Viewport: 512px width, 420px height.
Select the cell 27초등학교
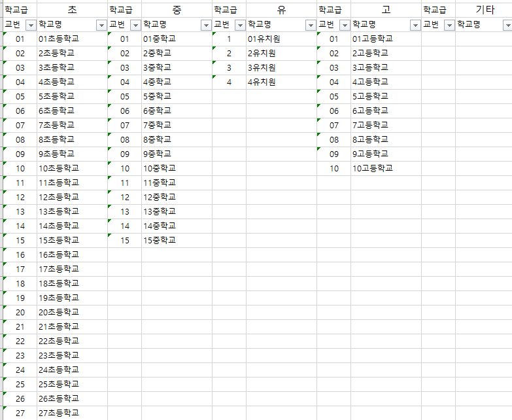(72, 413)
